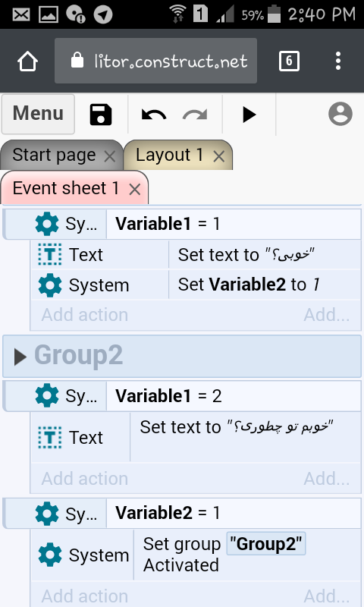Preview the project with the play icon

coord(249,115)
